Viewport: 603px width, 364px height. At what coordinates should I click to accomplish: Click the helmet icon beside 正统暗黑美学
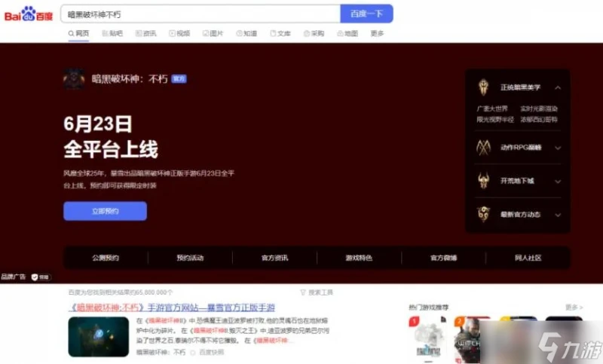(x=483, y=87)
